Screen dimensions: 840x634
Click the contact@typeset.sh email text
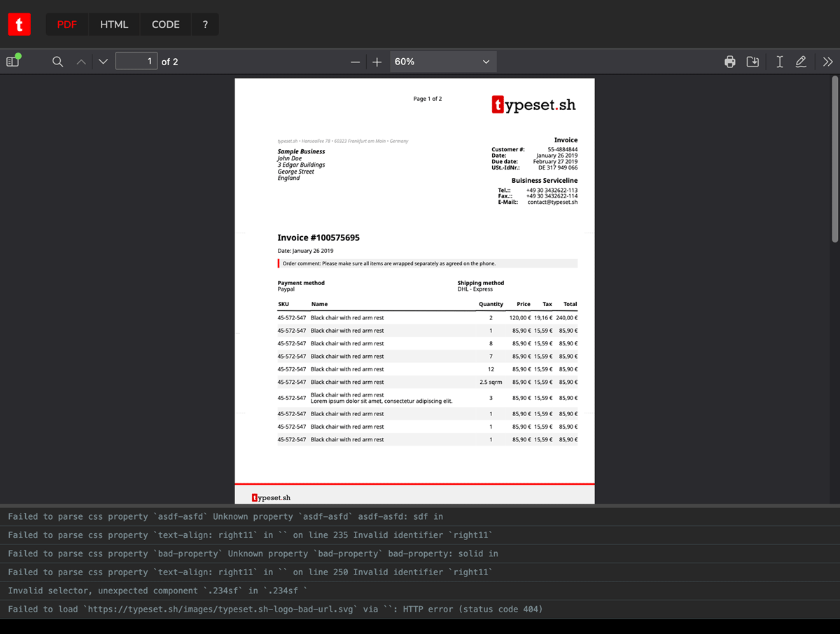pos(552,202)
